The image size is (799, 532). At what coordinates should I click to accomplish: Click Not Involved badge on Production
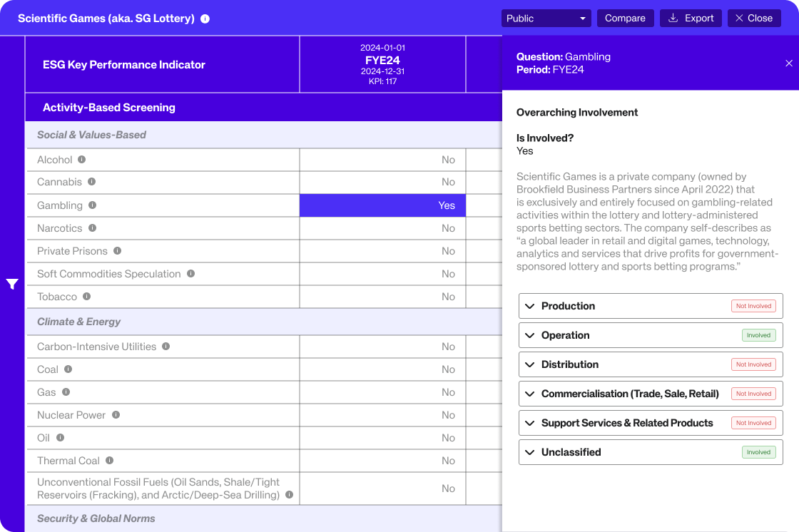click(x=753, y=306)
